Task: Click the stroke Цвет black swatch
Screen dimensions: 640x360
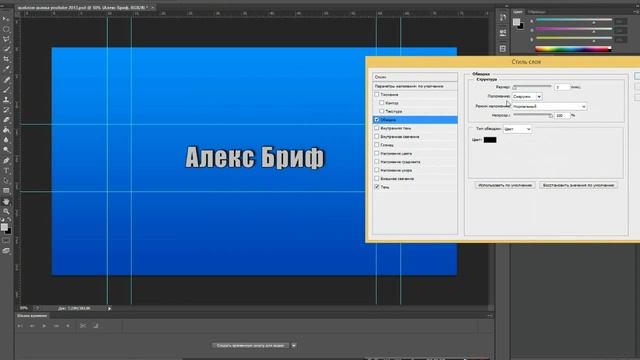Action: 490,140
